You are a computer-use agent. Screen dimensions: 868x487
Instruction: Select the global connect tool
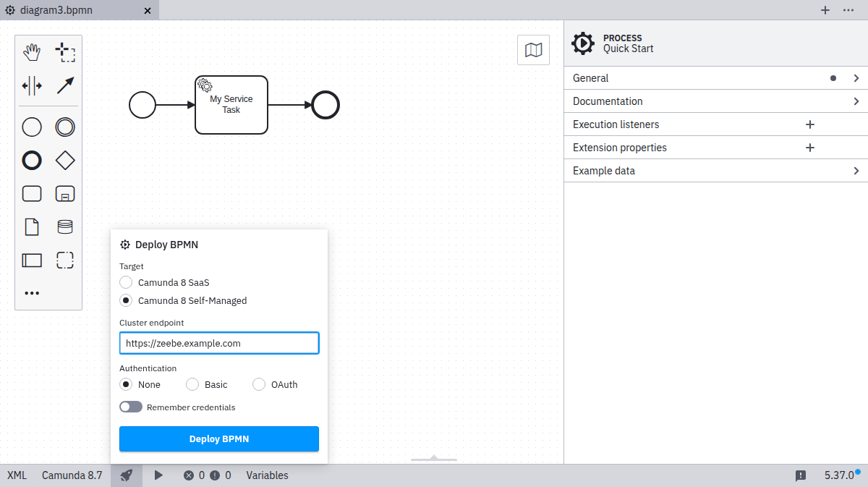click(x=65, y=85)
